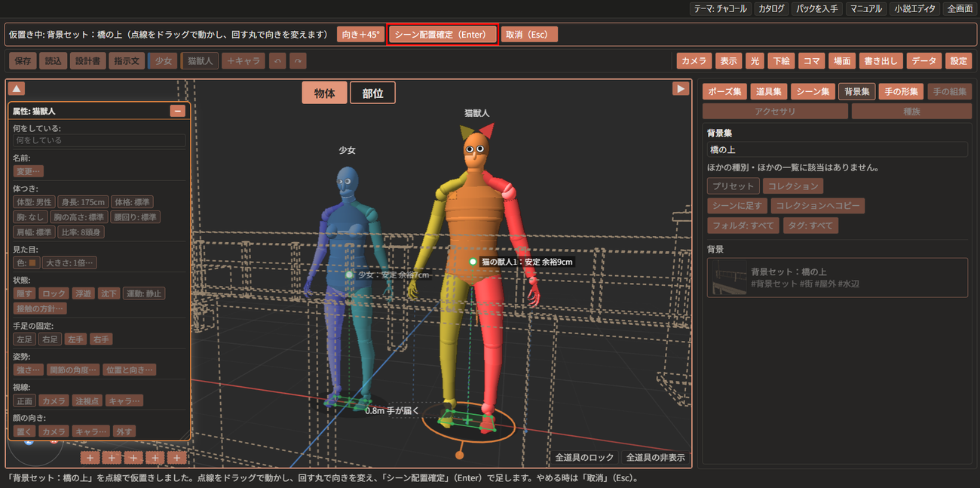Open the マニュアル manual link
This screenshot has height=488, width=980.
(x=865, y=9)
